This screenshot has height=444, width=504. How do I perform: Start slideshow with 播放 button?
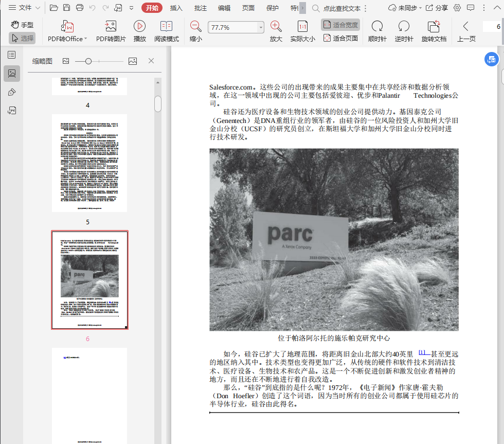[139, 26]
